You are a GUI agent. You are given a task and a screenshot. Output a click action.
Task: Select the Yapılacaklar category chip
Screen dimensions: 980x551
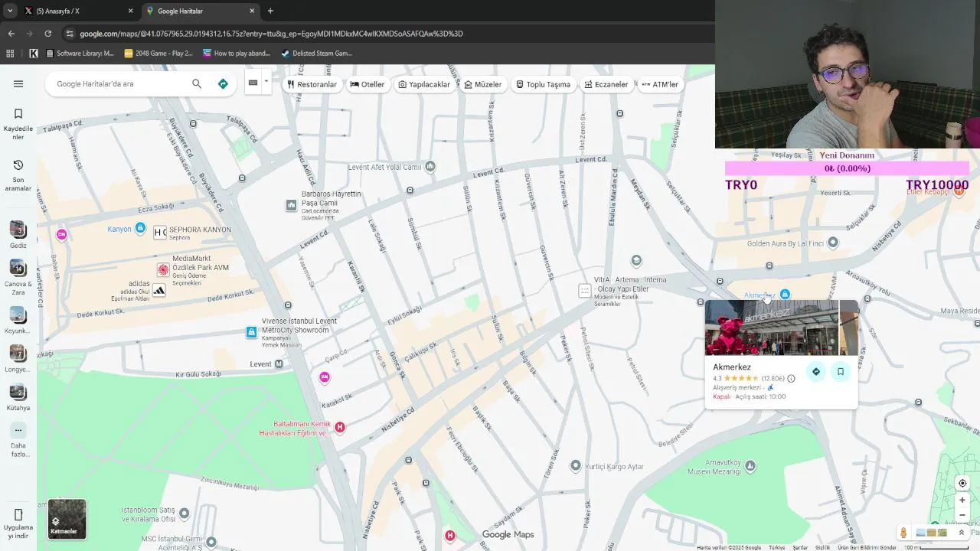point(424,84)
